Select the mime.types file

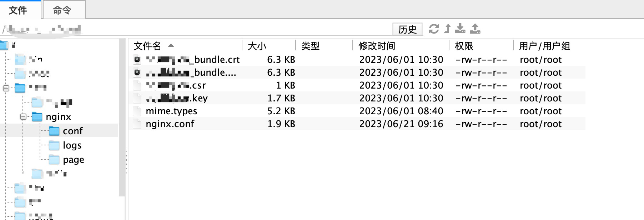(x=171, y=111)
